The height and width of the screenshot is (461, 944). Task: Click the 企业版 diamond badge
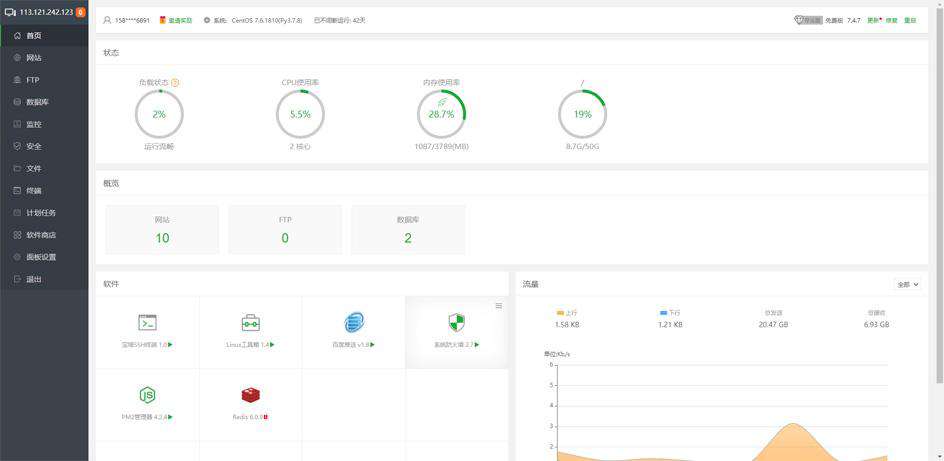click(808, 20)
